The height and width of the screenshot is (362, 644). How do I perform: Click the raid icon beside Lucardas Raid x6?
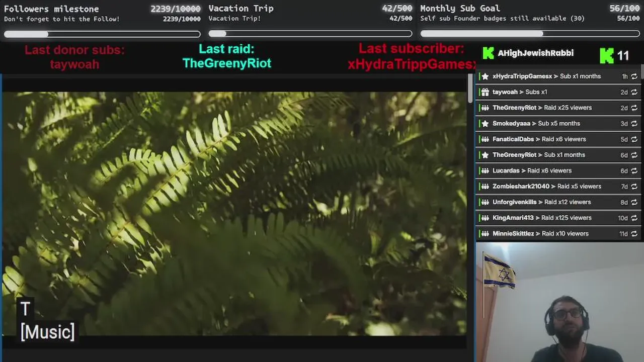pyautogui.click(x=485, y=170)
